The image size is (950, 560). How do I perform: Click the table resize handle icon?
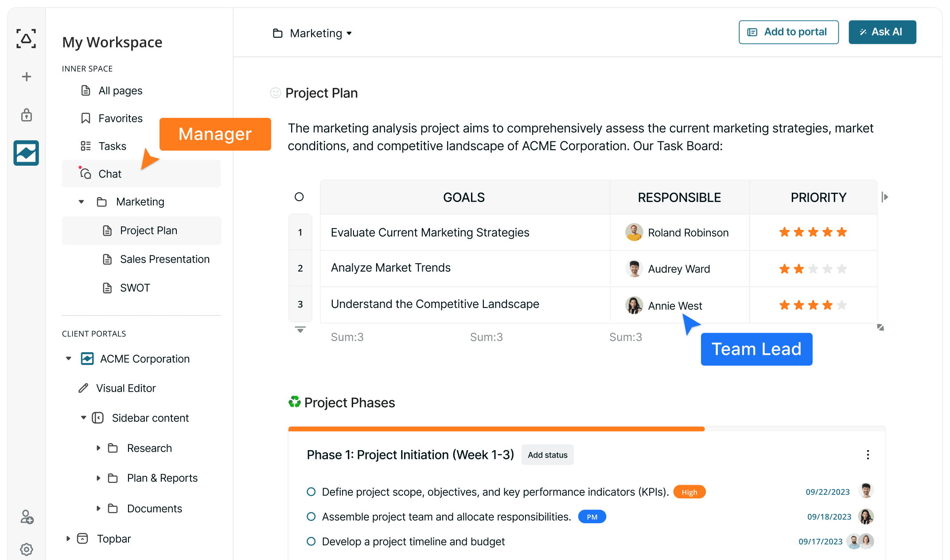[x=880, y=327]
